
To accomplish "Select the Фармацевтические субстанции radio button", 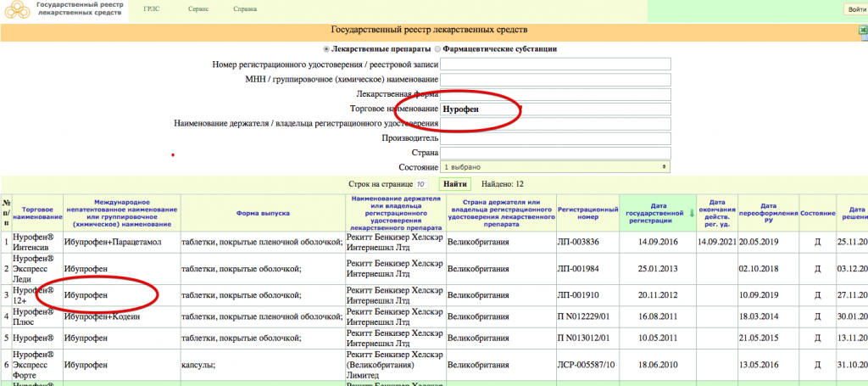I will 437,48.
